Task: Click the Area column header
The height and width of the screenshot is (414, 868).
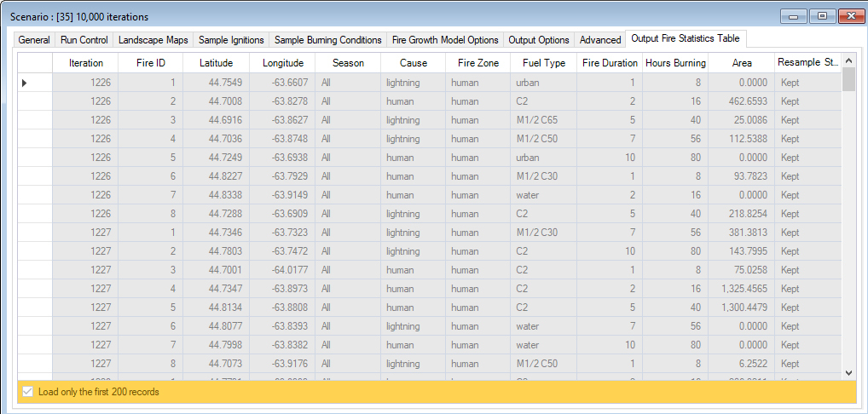Action: [x=742, y=63]
